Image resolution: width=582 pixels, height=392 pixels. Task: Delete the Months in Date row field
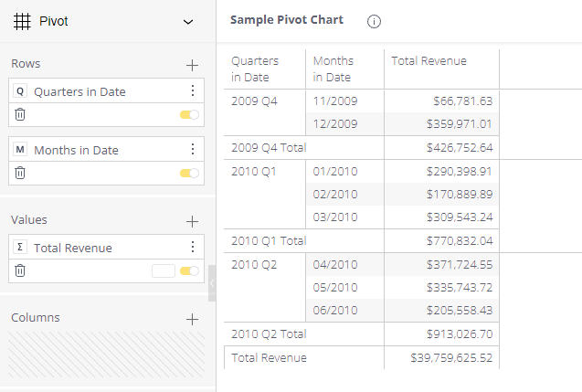tap(20, 173)
